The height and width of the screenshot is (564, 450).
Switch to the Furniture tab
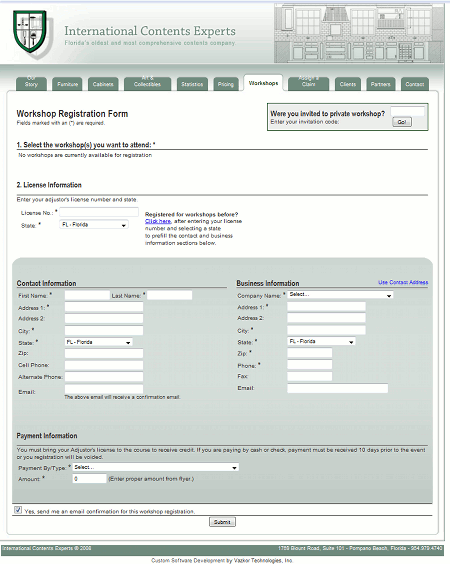coord(67,84)
